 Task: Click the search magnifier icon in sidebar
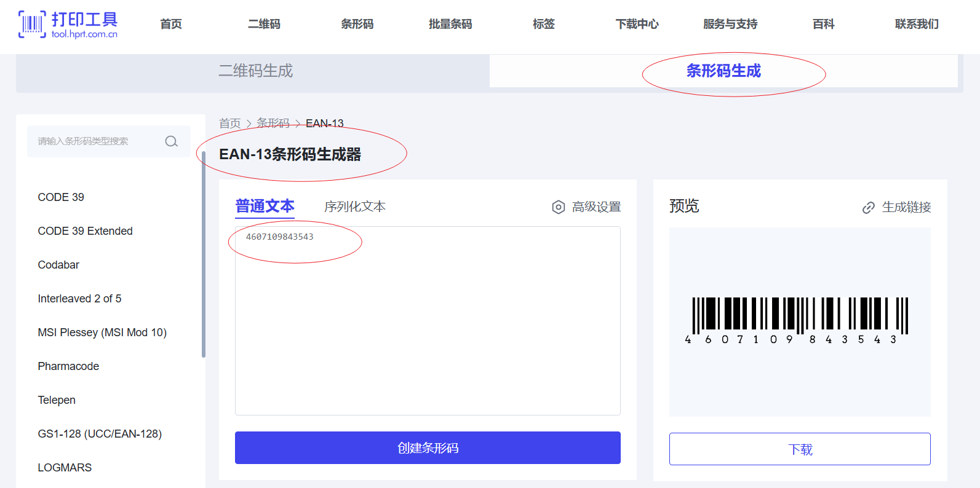[x=172, y=141]
